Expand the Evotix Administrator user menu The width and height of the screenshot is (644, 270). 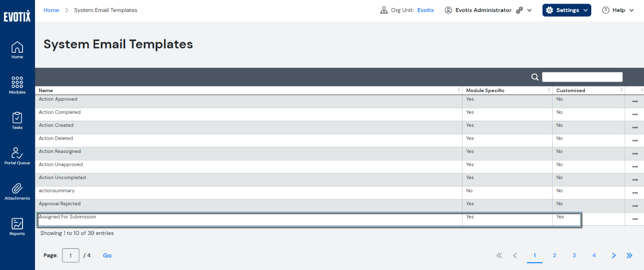pyautogui.click(x=488, y=10)
